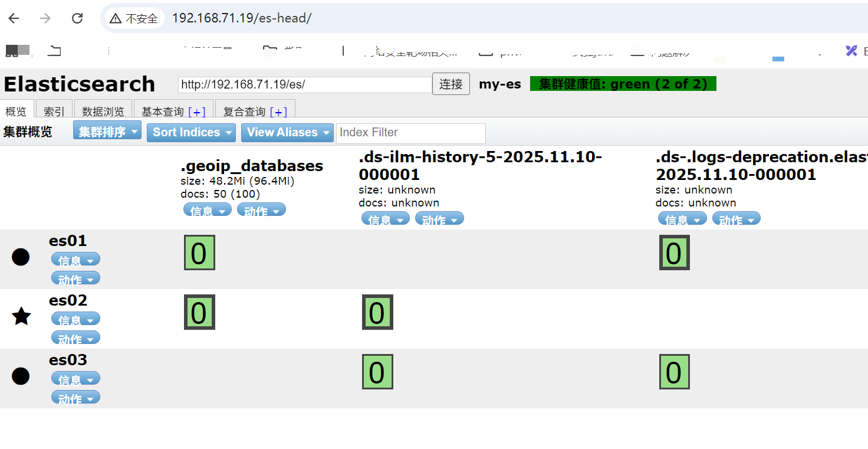Click the 连接 connect button
Image resolution: width=868 pixels, height=449 pixels.
[x=451, y=84]
